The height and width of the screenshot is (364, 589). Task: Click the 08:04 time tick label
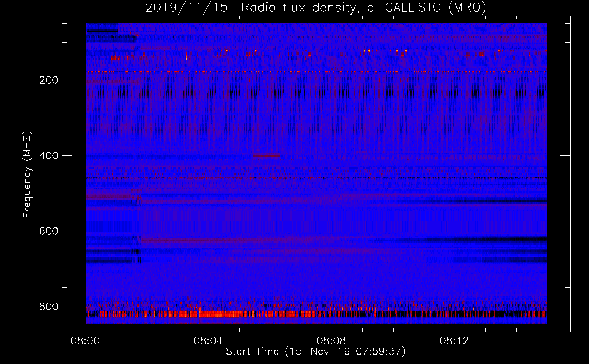208,341
